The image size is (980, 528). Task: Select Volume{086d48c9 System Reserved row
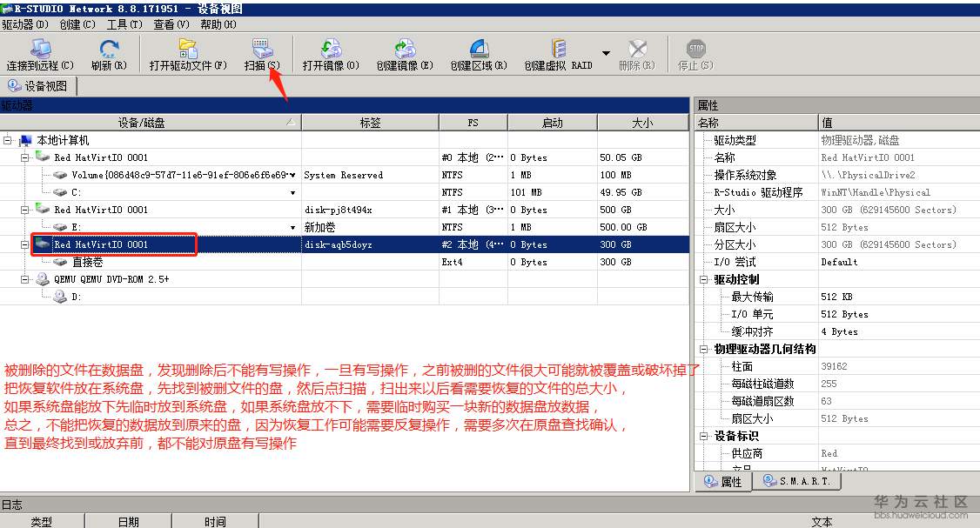click(345, 175)
